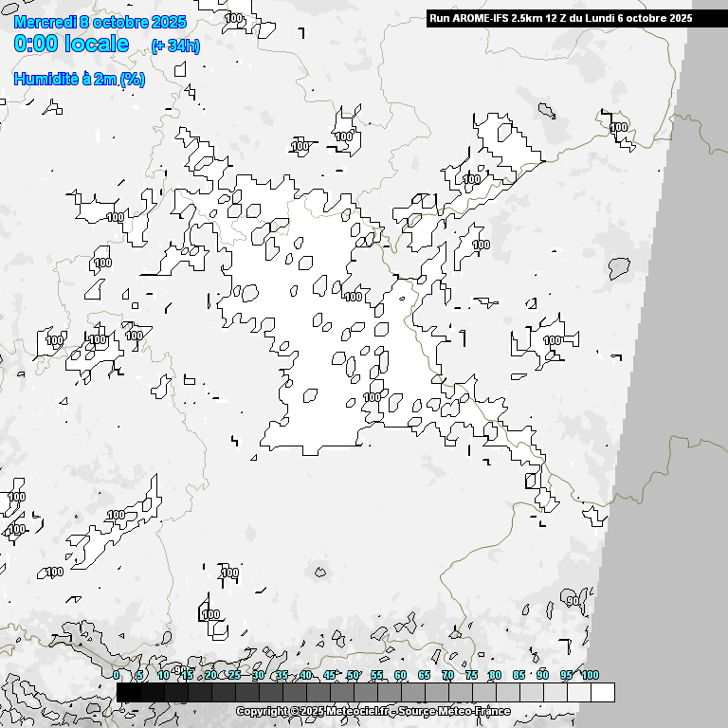Click the gray out-of-domain band on the right
This screenshot has height=728, width=728.
682,379
